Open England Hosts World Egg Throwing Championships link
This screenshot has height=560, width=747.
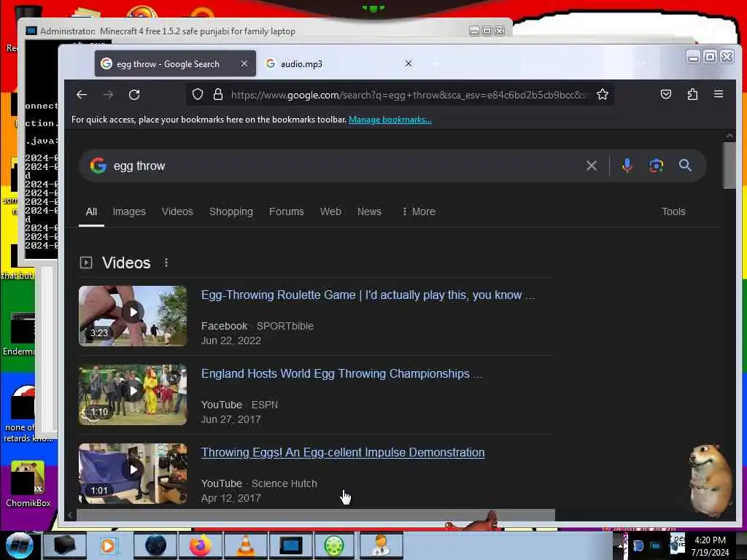[341, 373]
